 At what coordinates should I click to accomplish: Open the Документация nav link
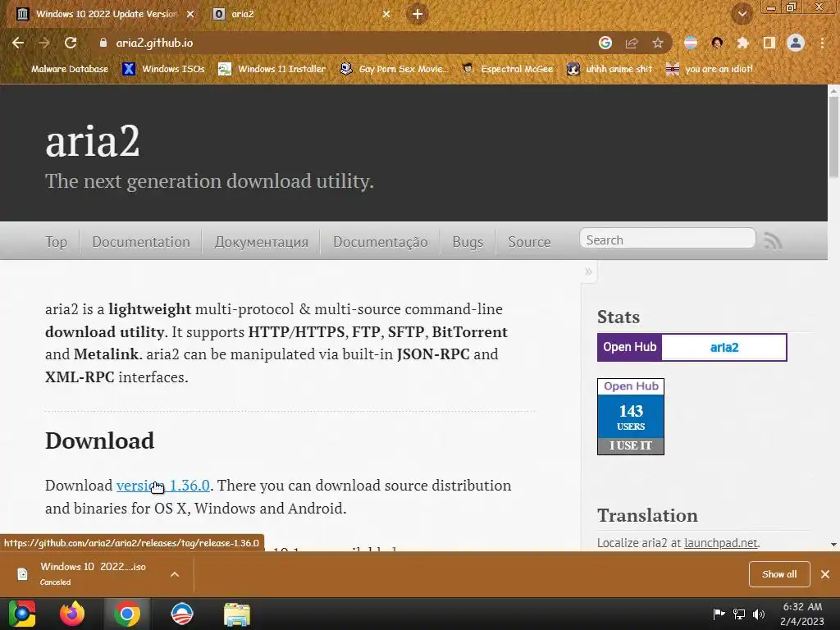pos(262,242)
